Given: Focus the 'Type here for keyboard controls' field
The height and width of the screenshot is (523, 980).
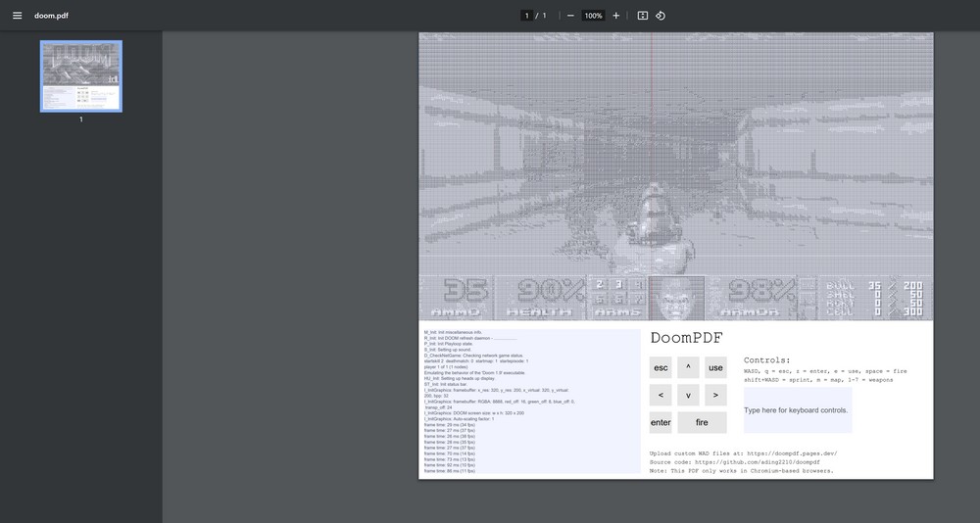Looking at the screenshot, I should click(x=798, y=410).
